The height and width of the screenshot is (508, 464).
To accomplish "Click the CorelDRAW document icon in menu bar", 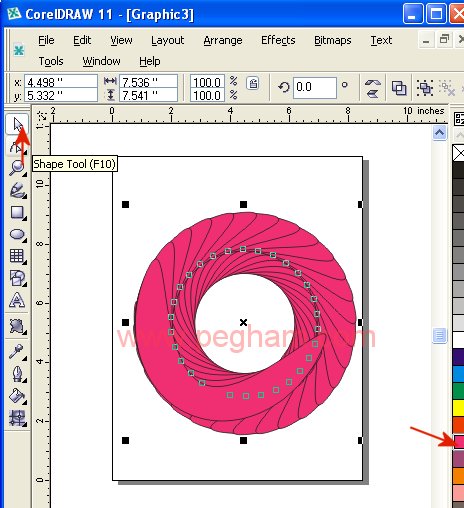I will [19, 51].
